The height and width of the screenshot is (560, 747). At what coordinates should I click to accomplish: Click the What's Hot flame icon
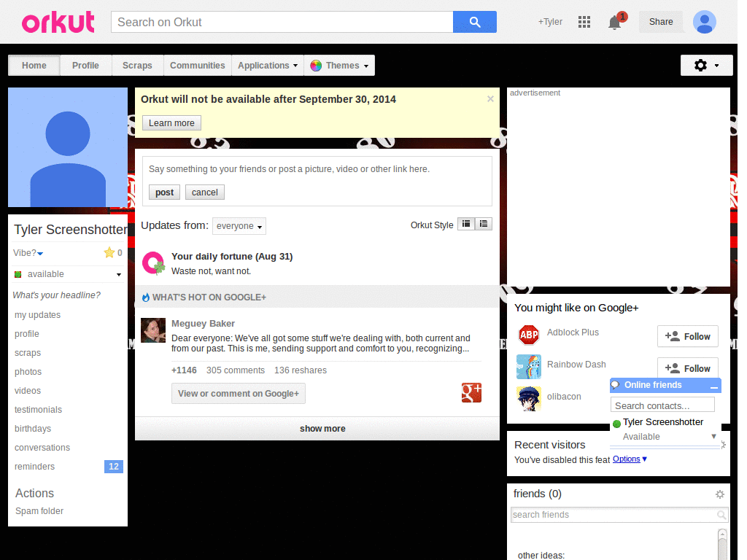coord(146,297)
